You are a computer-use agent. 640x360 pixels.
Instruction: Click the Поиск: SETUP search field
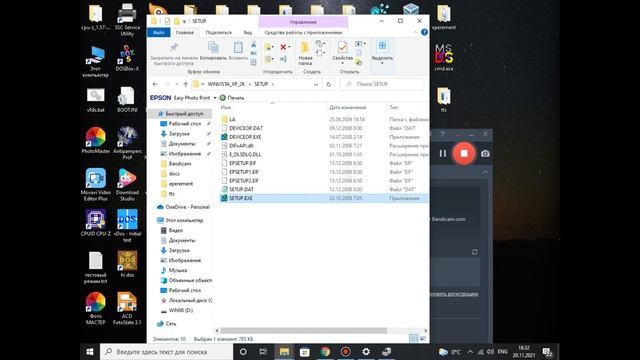coord(382,84)
